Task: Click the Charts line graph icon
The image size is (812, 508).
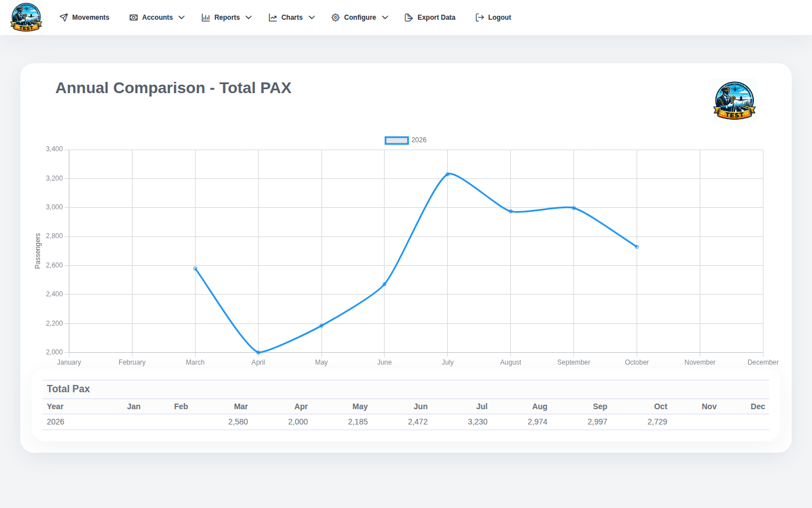Action: 273,17
